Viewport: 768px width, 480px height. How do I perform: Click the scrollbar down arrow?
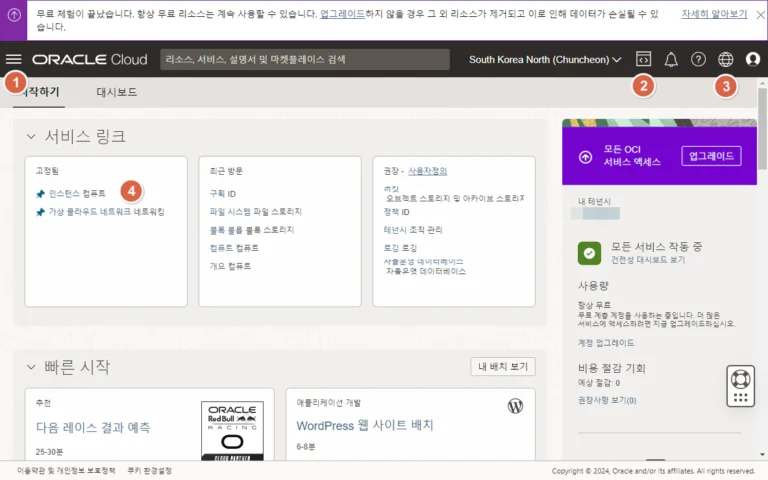762,455
